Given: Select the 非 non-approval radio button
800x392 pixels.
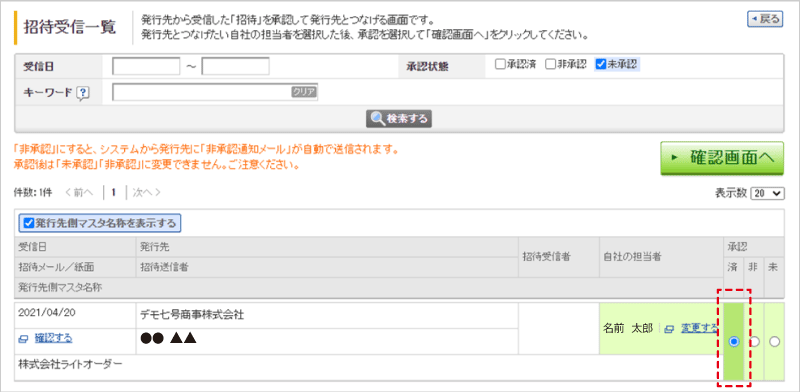Looking at the screenshot, I should point(755,341).
